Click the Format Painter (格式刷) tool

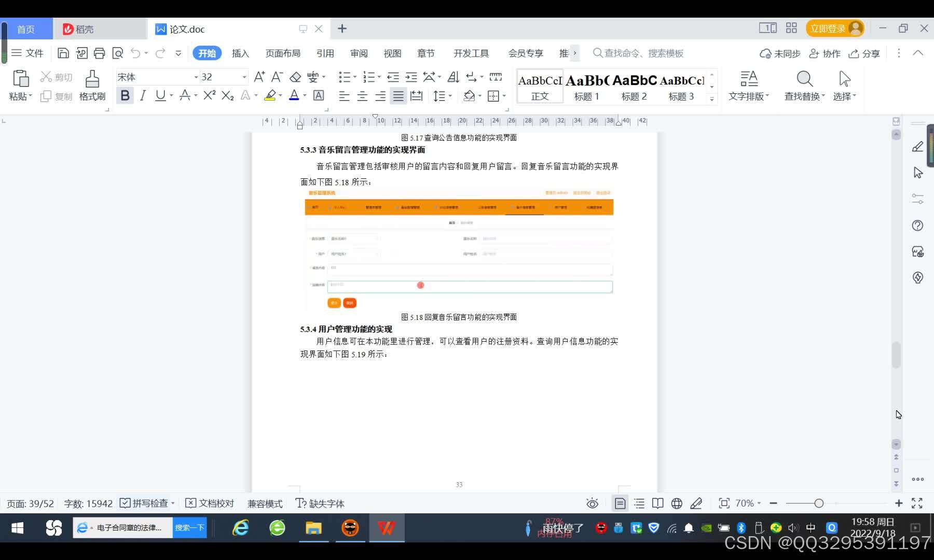coord(92,86)
